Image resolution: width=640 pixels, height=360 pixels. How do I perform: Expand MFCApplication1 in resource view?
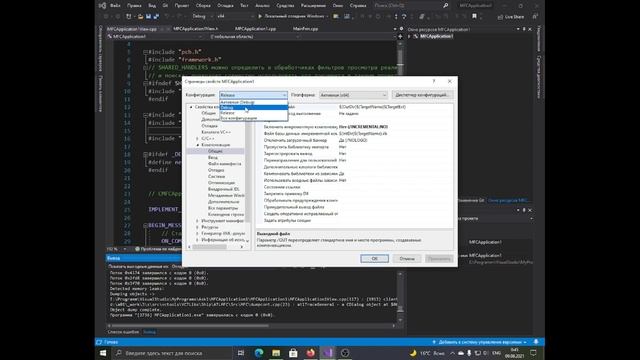[x=409, y=36]
